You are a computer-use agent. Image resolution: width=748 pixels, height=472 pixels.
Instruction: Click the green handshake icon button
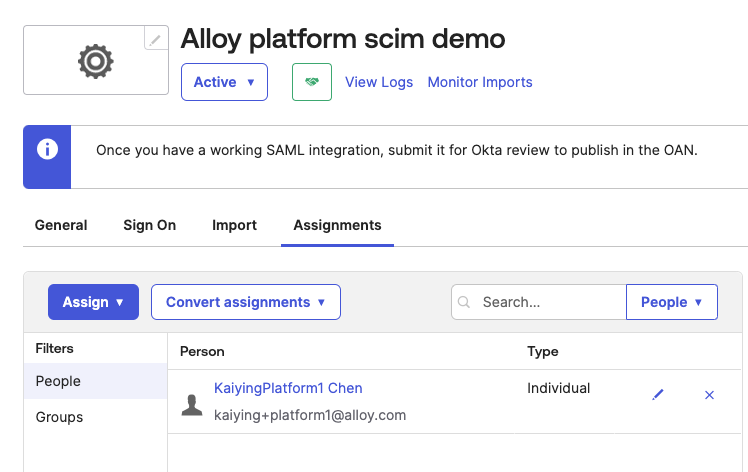[312, 82]
